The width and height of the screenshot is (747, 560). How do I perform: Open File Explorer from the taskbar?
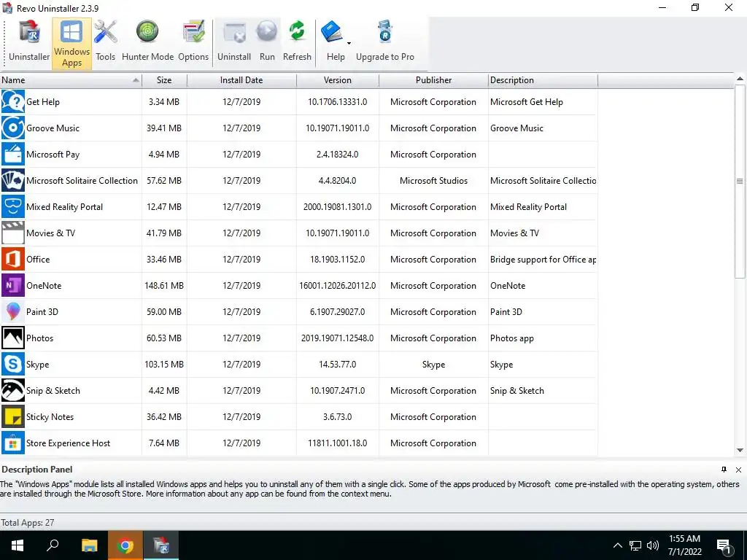89,545
